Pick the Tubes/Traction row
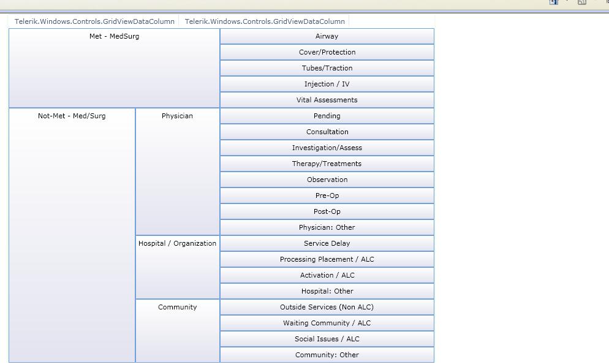The width and height of the screenshot is (609, 364). tap(327, 68)
